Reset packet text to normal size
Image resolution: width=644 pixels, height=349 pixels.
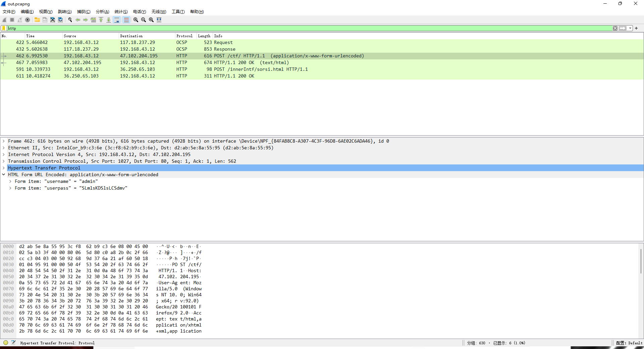click(x=151, y=20)
